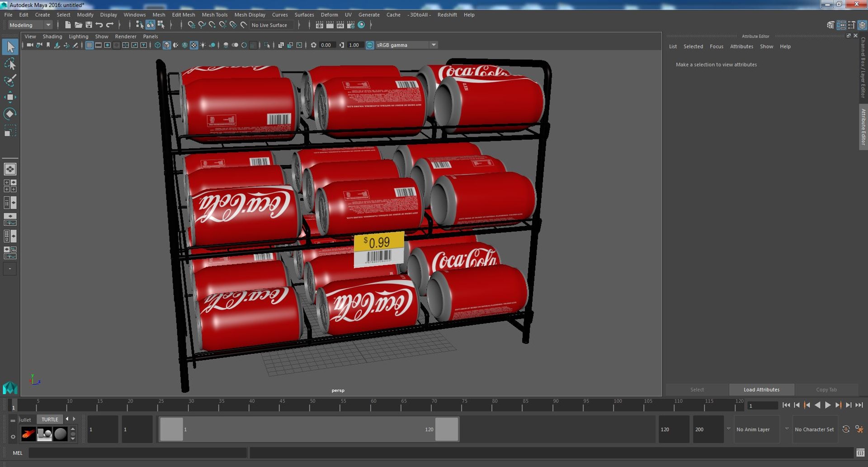This screenshot has width=868, height=467.
Task: Open the Modeling menu set dropdown
Action: pos(30,25)
